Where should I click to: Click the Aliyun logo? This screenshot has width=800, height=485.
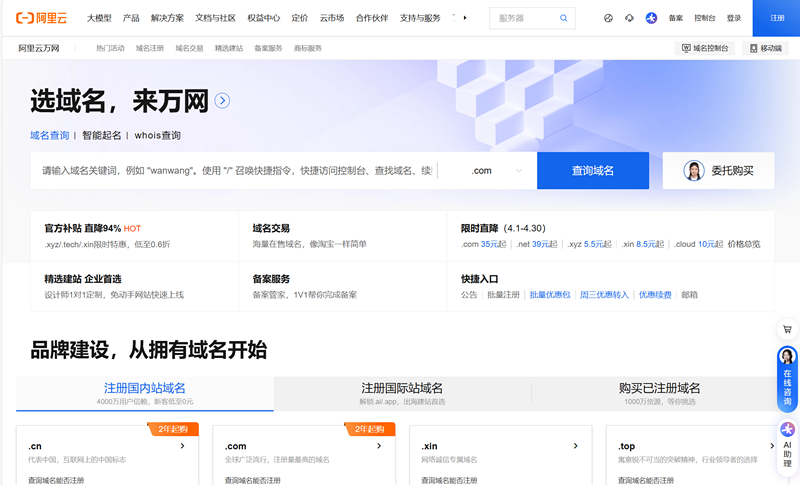click(x=41, y=18)
